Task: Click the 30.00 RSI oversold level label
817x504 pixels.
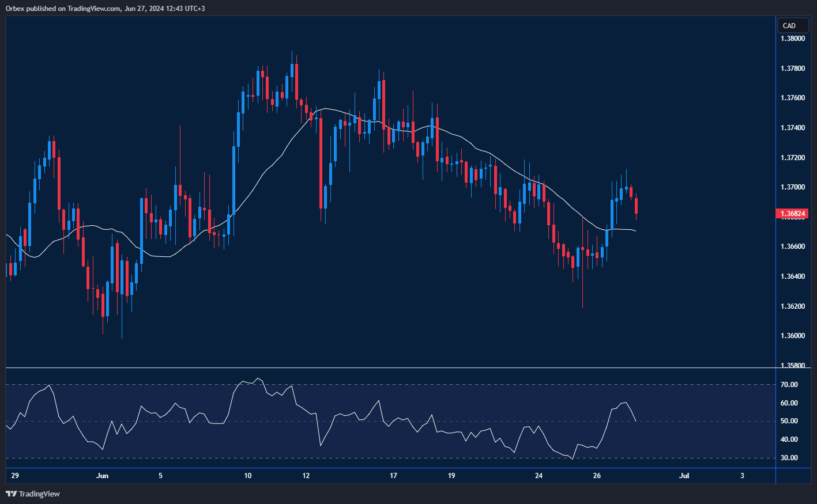Action: (x=789, y=458)
